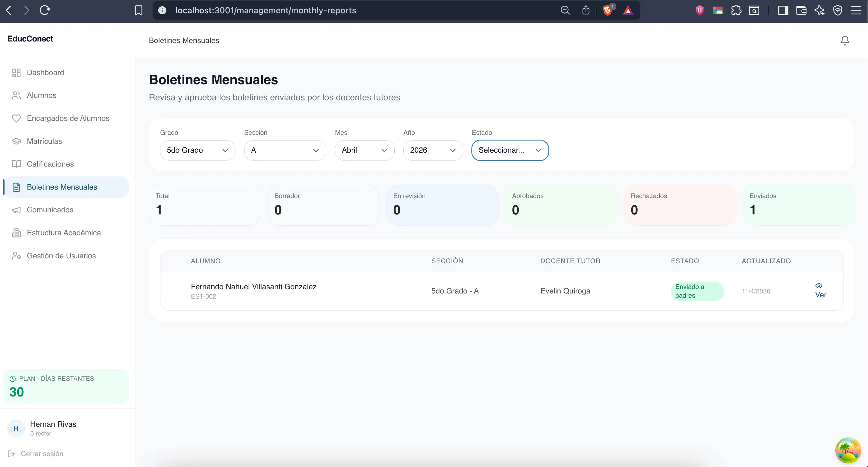868x467 pixels.
Task: Click the browser bookmark icon
Action: [139, 11]
